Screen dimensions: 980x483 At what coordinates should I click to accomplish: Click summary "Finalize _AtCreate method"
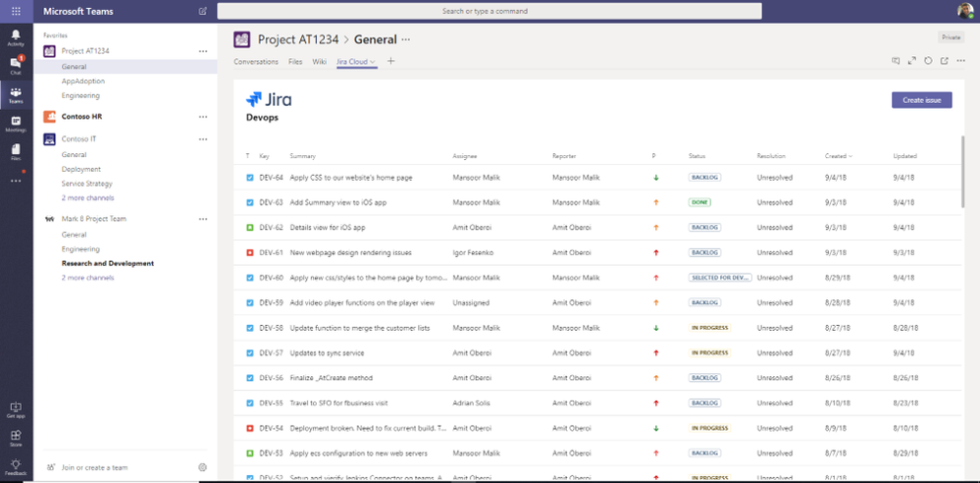point(331,378)
